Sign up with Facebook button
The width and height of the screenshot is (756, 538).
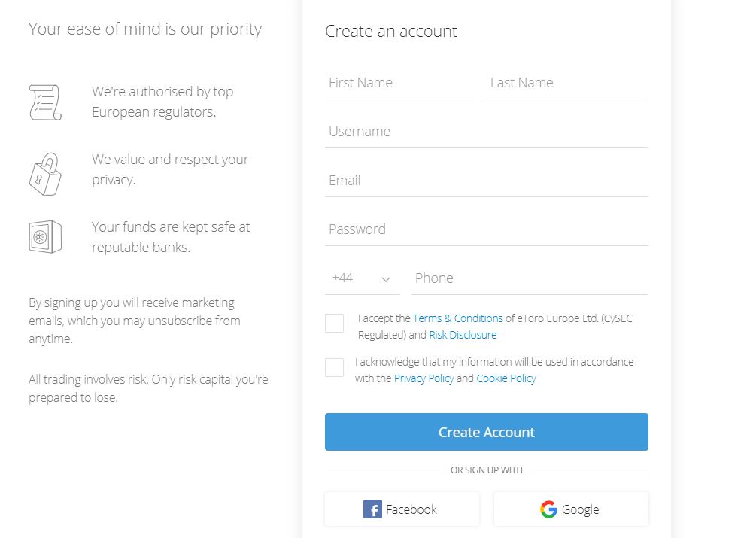point(402,509)
